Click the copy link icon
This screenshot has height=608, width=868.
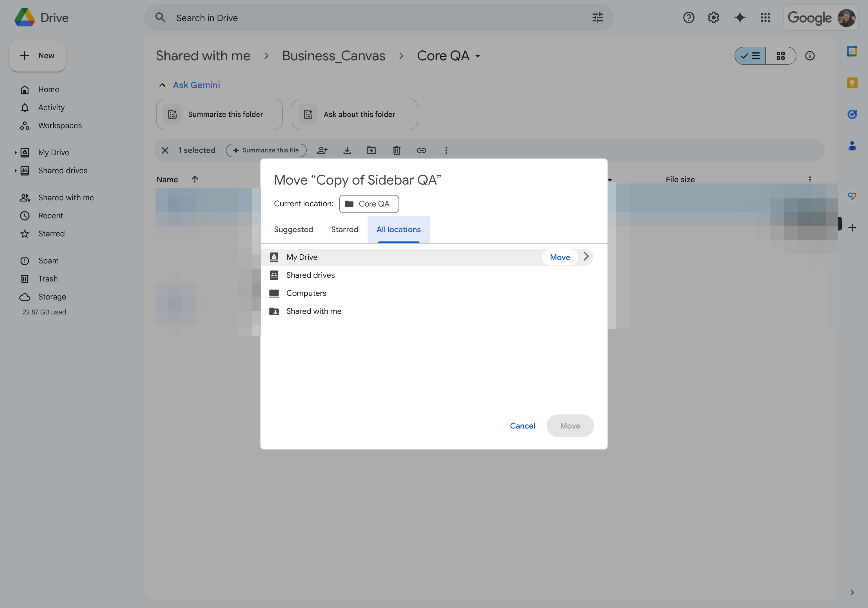(x=422, y=150)
